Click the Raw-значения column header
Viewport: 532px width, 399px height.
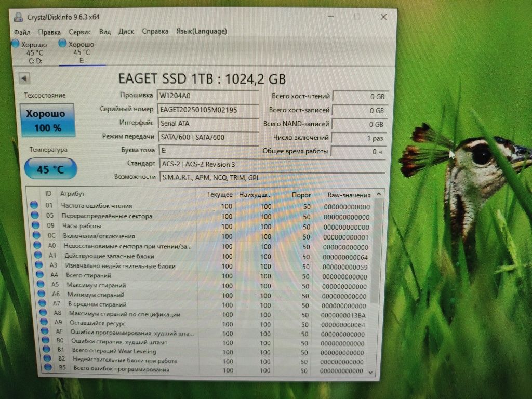349,195
